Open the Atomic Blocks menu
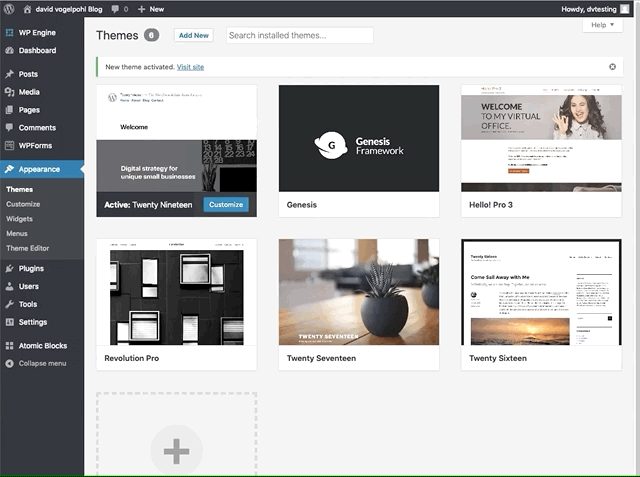 42,346
